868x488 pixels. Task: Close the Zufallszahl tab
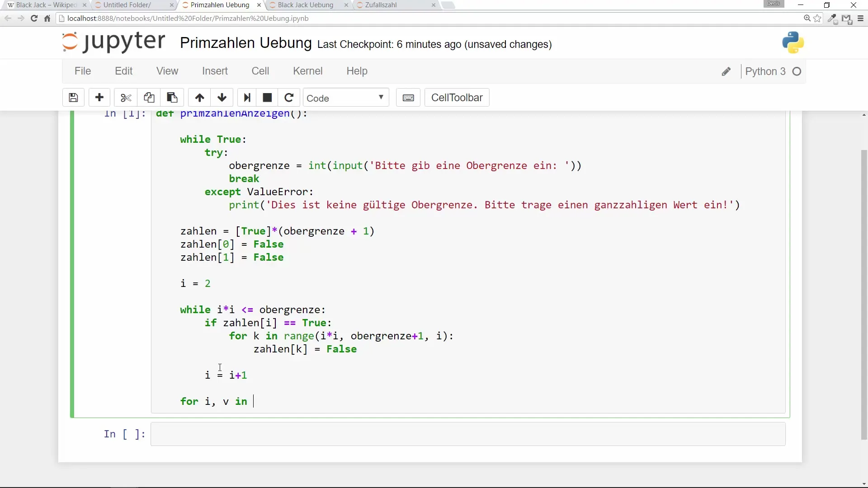[434, 5]
